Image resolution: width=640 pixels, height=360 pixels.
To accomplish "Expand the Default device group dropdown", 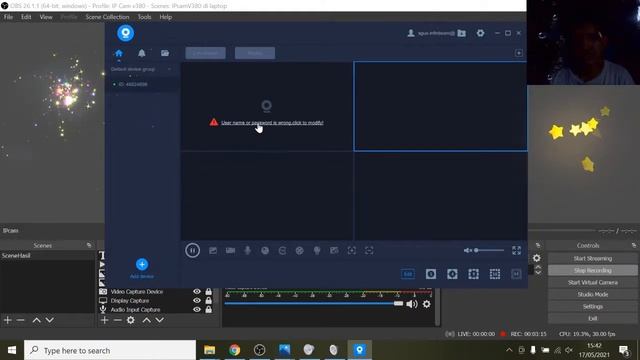I will (x=169, y=69).
